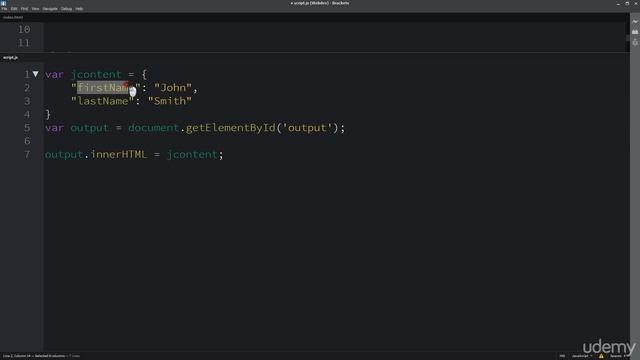Click the INS insert mode indicator
This screenshot has height=360, width=640.
coord(562,356)
